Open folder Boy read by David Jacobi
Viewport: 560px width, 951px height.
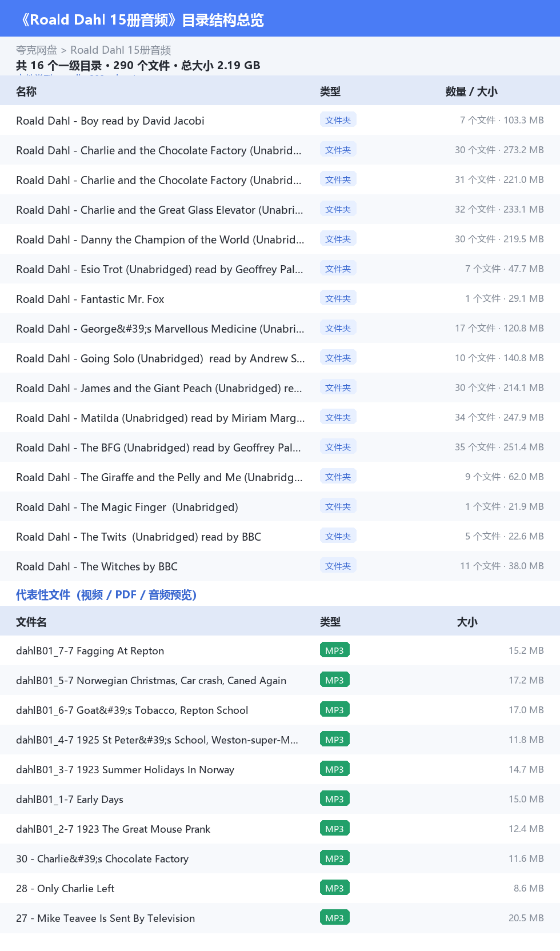tap(110, 121)
